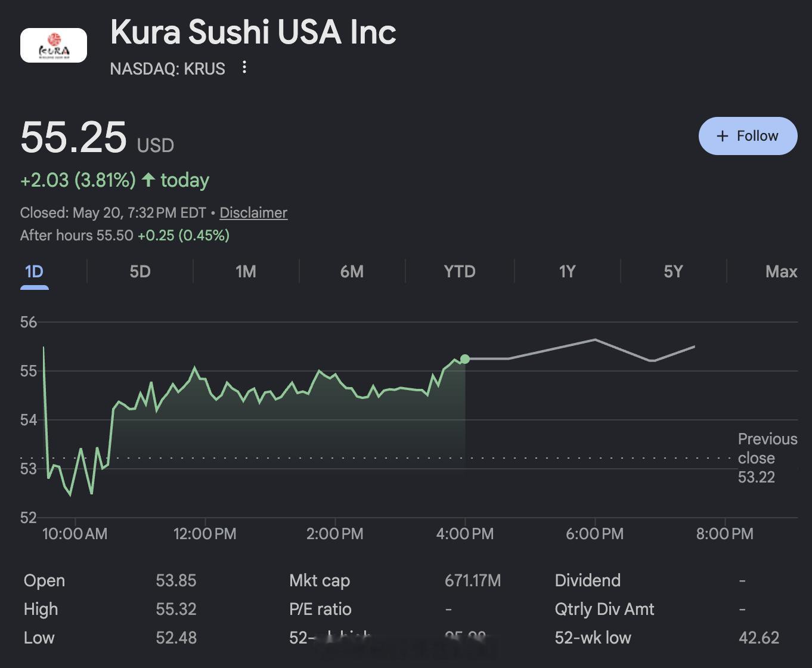Open the Disclaimer link
This screenshot has width=812, height=668.
coord(253,213)
